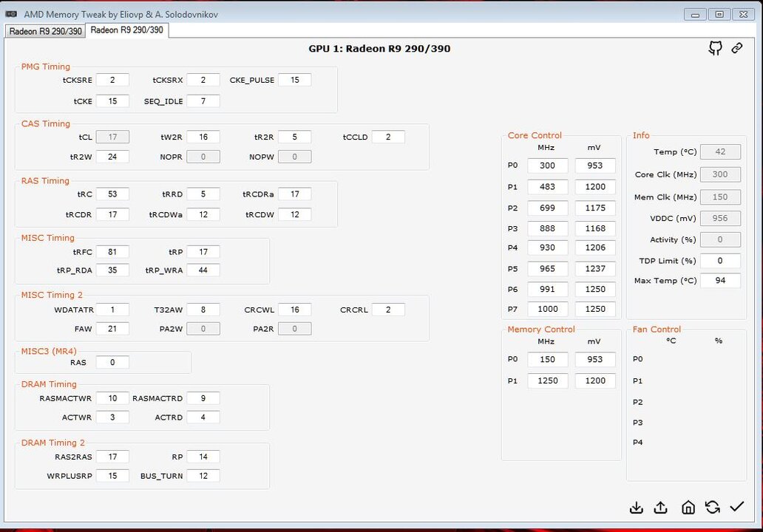The image size is (763, 532).
Task: Click the tRCDRa value field
Action: [294, 194]
